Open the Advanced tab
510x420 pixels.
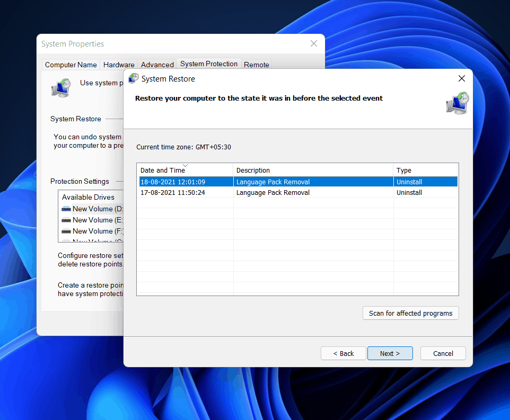pos(157,65)
